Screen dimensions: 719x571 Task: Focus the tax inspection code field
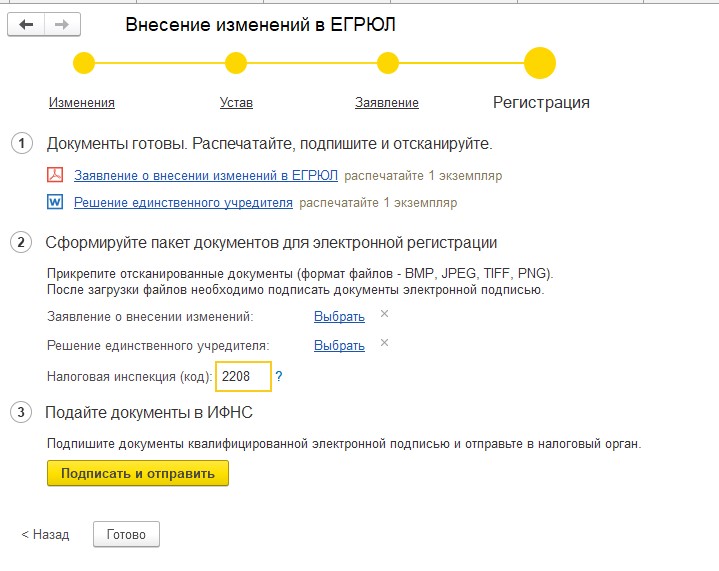[x=243, y=377]
